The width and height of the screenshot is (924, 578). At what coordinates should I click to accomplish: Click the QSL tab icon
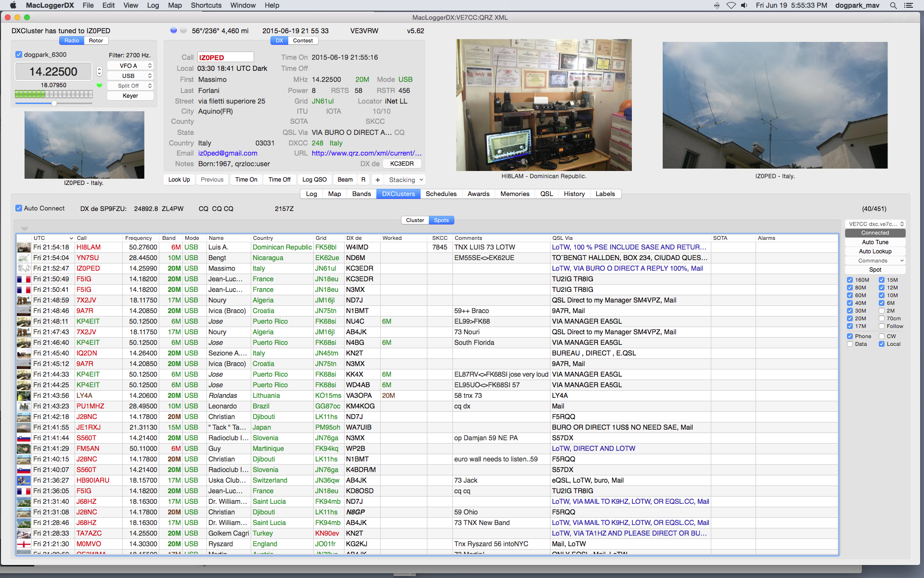click(x=546, y=194)
